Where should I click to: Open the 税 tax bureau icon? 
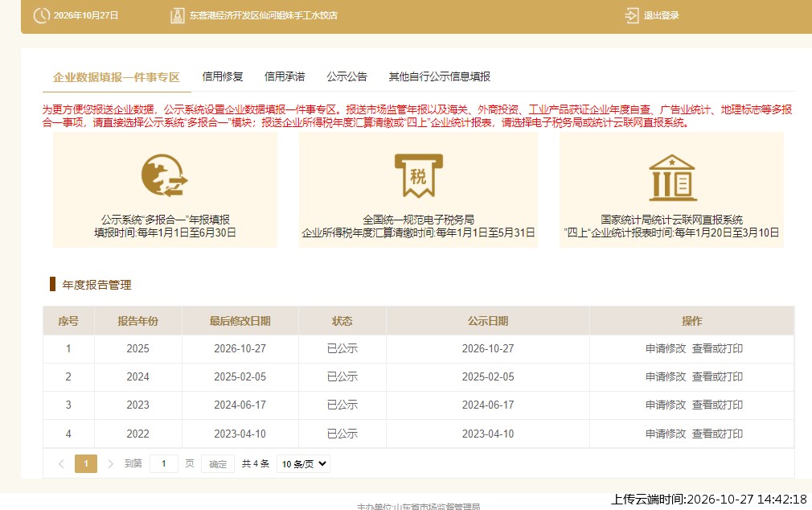click(418, 175)
